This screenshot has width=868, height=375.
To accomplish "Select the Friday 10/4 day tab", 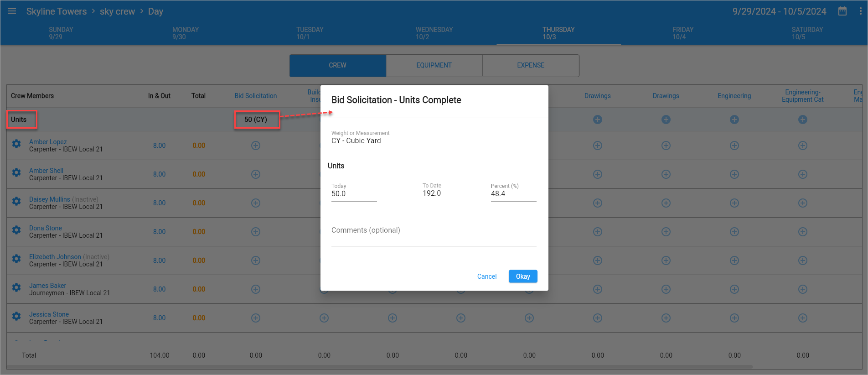I will click(x=682, y=33).
